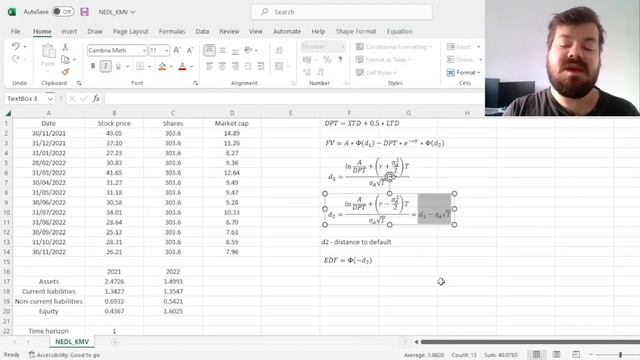Select the Format Painter brush
The image size is (640, 360).
[x=65, y=72]
